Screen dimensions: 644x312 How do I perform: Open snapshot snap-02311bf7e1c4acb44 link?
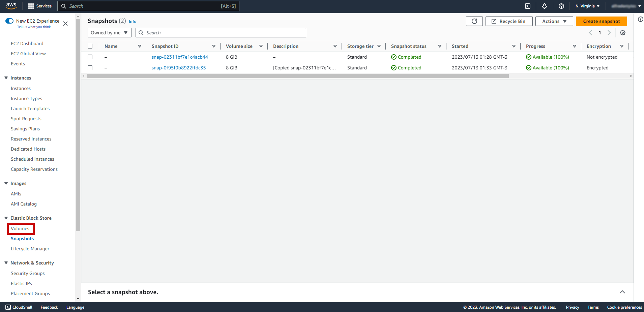(x=180, y=57)
